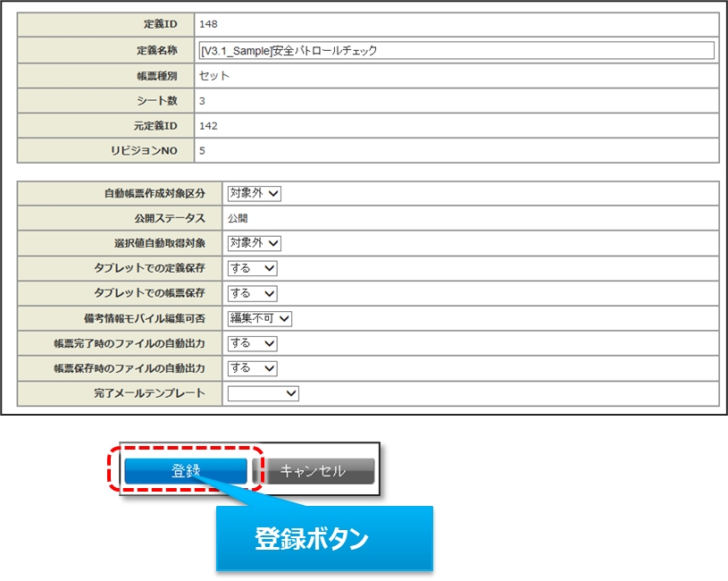The width and height of the screenshot is (728, 581).
Task: Click the 完了メールテンプレート row label
Action: pos(149,393)
